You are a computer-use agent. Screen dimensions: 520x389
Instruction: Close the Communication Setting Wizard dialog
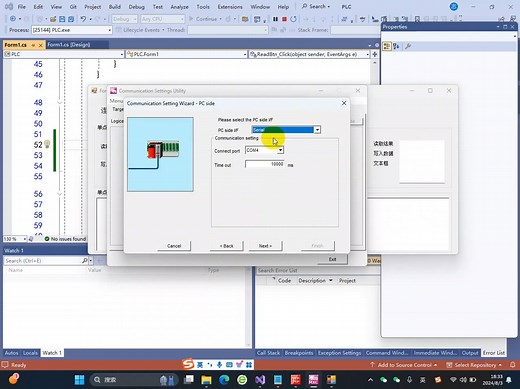(344, 103)
